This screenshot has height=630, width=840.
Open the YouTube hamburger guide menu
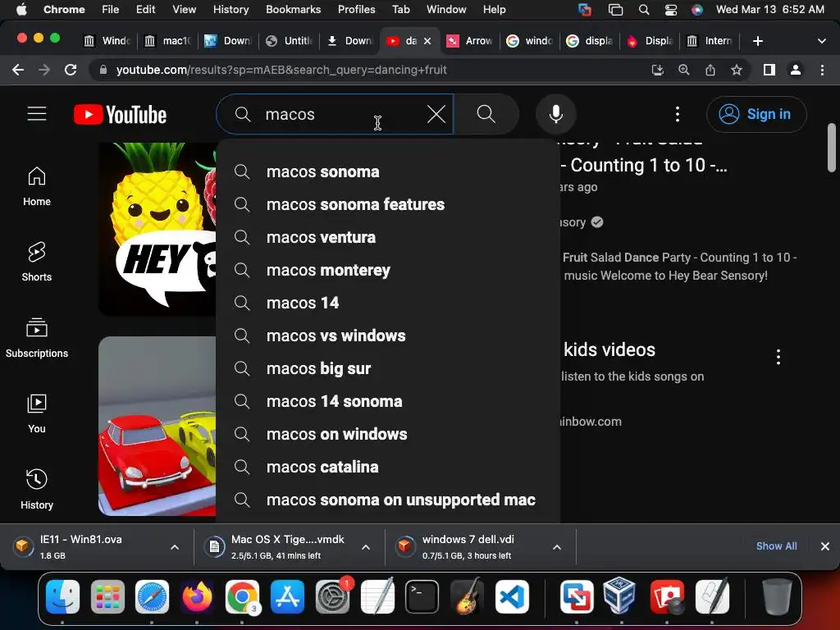click(x=37, y=114)
